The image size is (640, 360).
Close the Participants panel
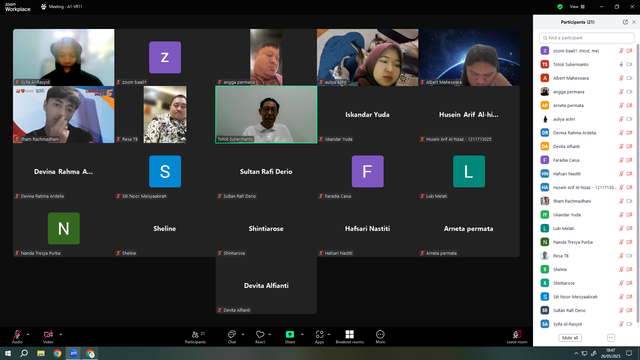[x=634, y=22]
